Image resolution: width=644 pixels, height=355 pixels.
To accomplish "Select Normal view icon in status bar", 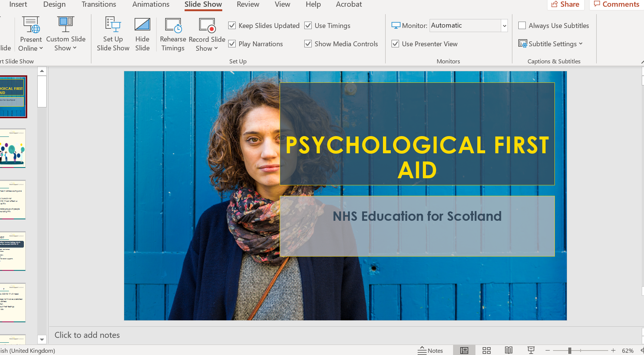I will pos(464,350).
